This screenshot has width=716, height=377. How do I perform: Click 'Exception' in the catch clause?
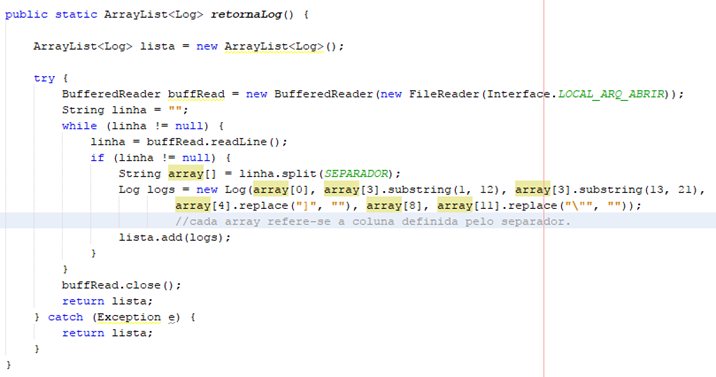pyautogui.click(x=129, y=317)
